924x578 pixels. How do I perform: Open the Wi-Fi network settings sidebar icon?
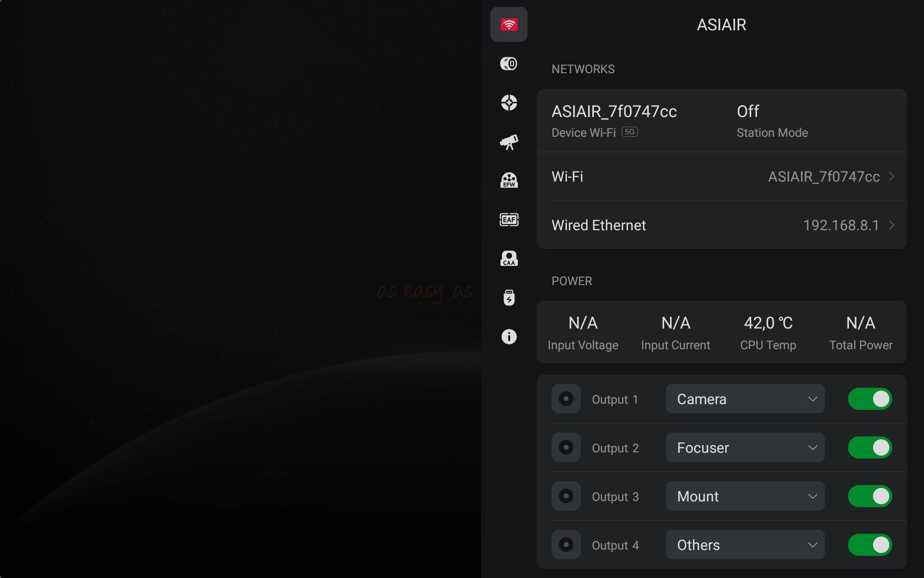(x=509, y=25)
